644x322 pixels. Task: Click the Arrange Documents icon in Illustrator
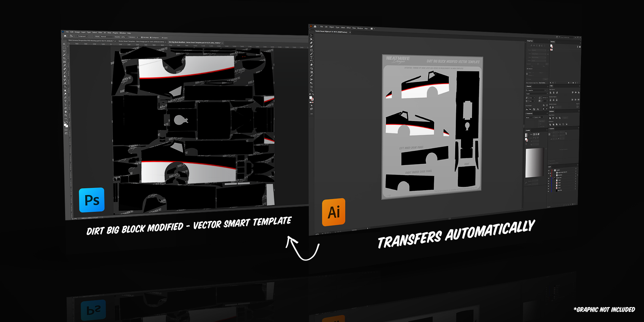point(372,28)
